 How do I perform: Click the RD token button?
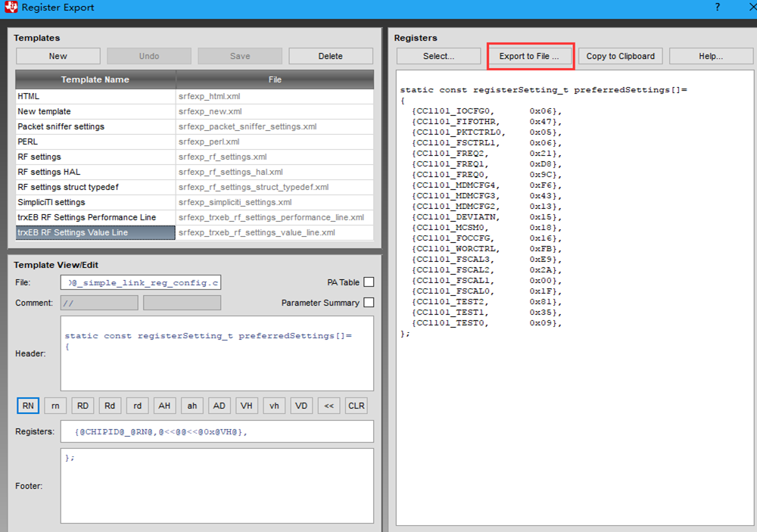[x=83, y=406]
